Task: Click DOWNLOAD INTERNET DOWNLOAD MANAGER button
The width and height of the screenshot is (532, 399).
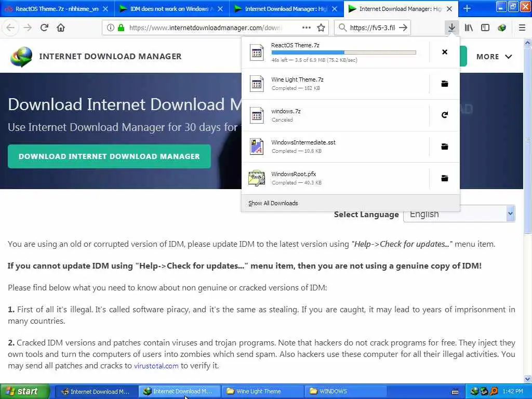Action: tap(109, 156)
